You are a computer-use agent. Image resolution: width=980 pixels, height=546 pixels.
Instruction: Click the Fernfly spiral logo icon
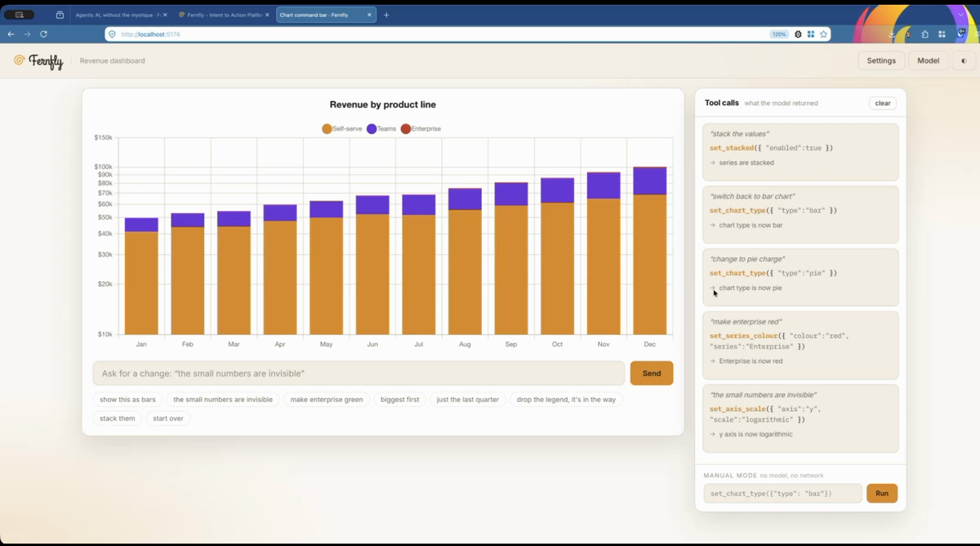point(20,60)
